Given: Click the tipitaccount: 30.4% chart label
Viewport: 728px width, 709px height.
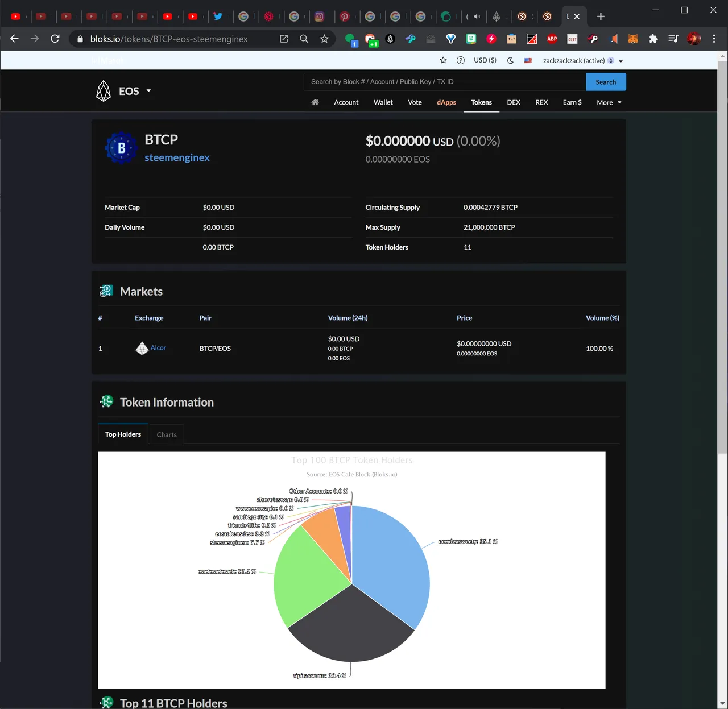Looking at the screenshot, I should 320,676.
